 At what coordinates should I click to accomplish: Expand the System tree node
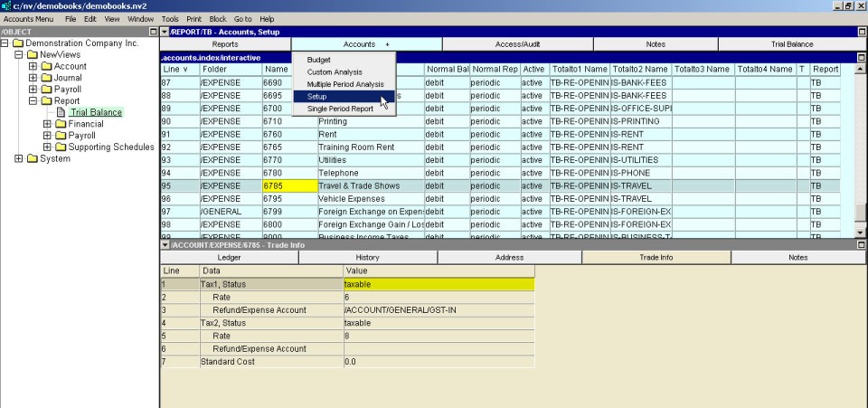pos(19,159)
